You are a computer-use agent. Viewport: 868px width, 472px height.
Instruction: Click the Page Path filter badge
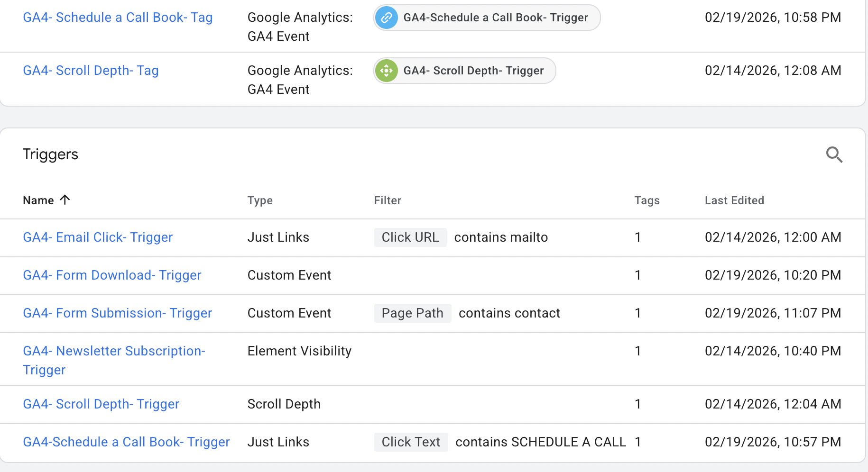(412, 313)
